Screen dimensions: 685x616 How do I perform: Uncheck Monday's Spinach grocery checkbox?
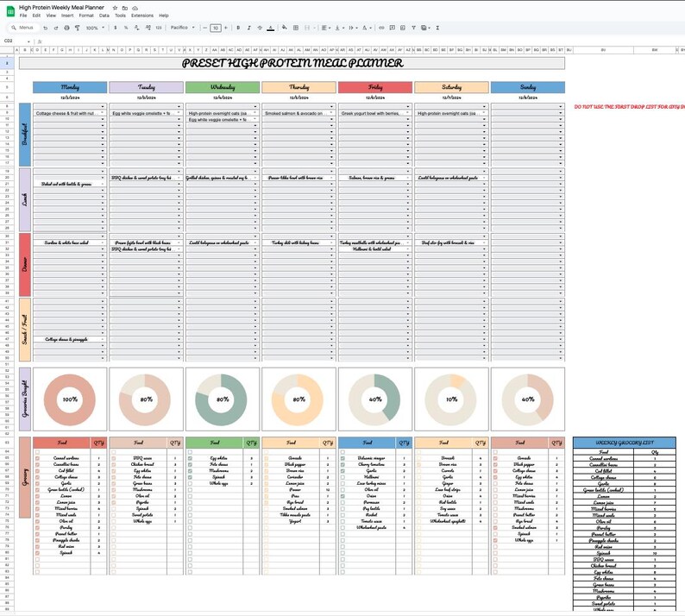point(37,553)
